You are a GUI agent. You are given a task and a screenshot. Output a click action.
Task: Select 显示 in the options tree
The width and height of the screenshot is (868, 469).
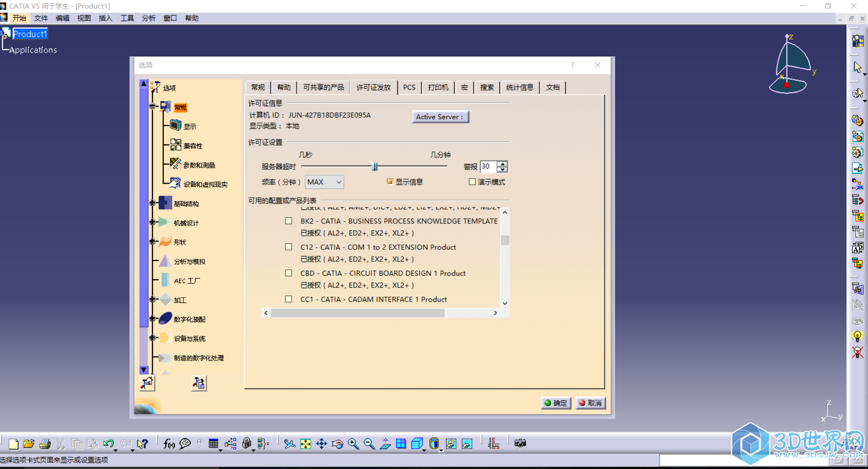[x=190, y=127]
